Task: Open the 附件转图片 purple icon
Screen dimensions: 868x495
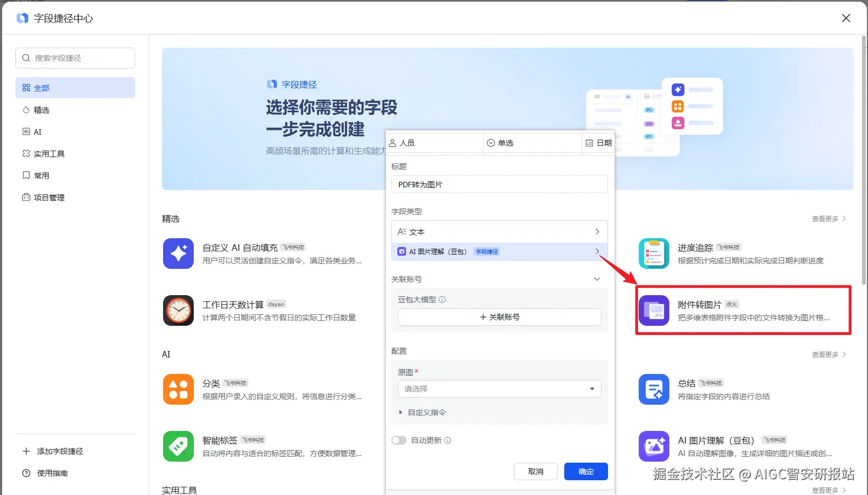Action: (x=654, y=310)
